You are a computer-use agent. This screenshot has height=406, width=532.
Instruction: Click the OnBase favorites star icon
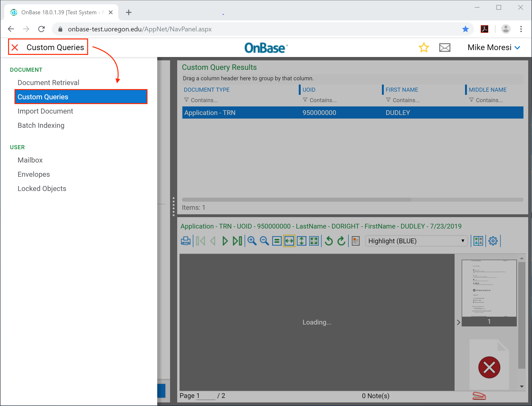[424, 47]
